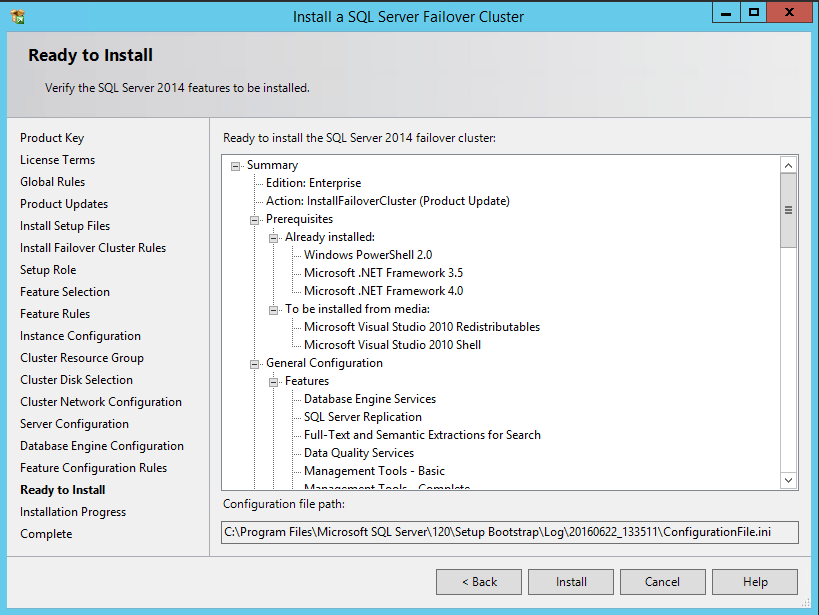Collapse the Prerequisites node
This screenshot has width=819, height=615.
(254, 220)
